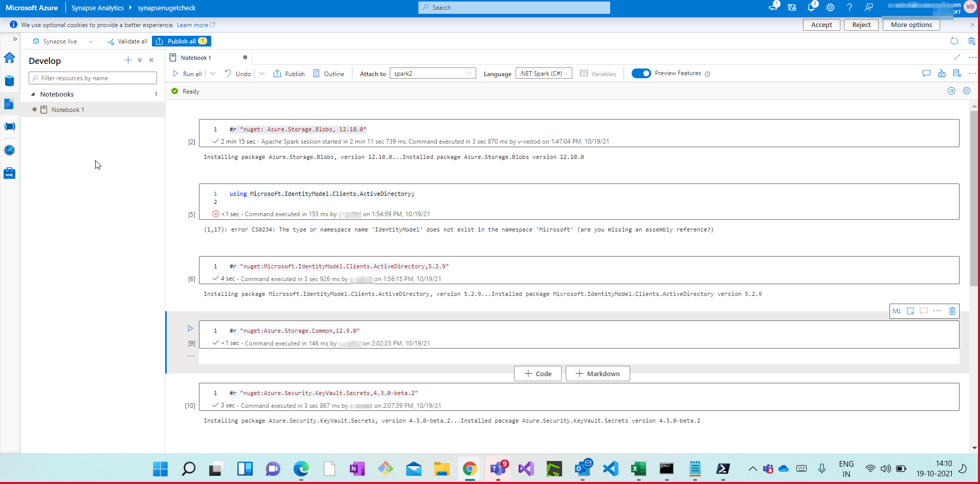Image resolution: width=980 pixels, height=484 pixels.
Task: Click the Outline toolbar item
Action: click(x=328, y=74)
